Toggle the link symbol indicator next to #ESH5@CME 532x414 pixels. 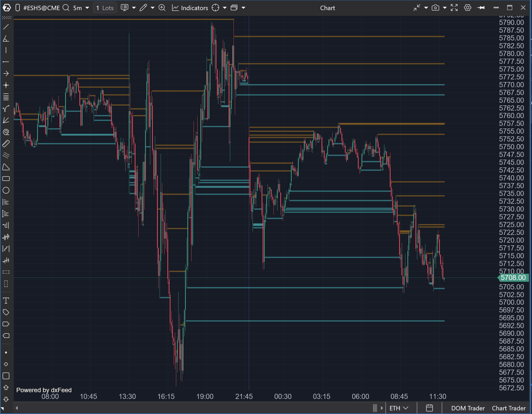tap(18, 8)
